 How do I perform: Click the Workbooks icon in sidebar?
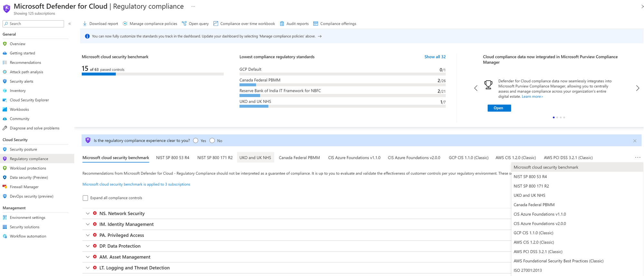5,109
